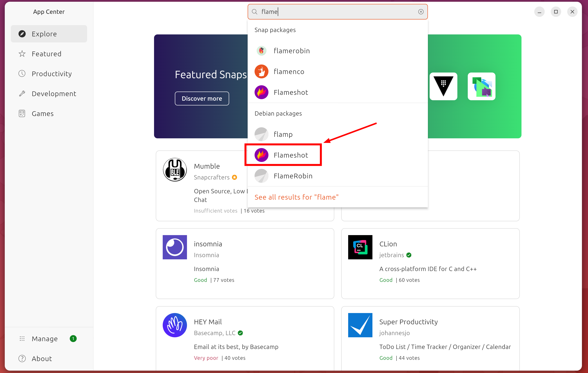Select flamerobin snap package result
The height and width of the screenshot is (373, 588).
pos(338,51)
